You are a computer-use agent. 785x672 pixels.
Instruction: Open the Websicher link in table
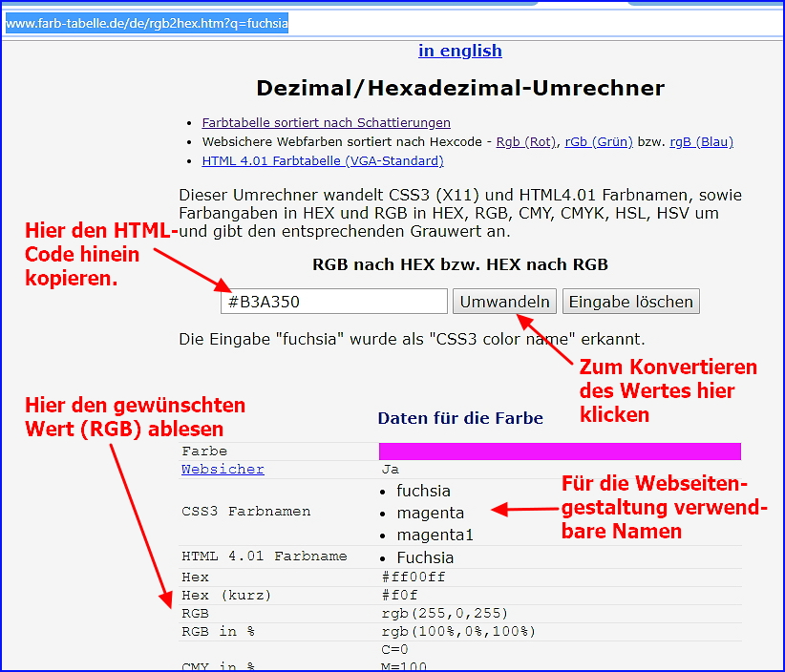coord(223,470)
